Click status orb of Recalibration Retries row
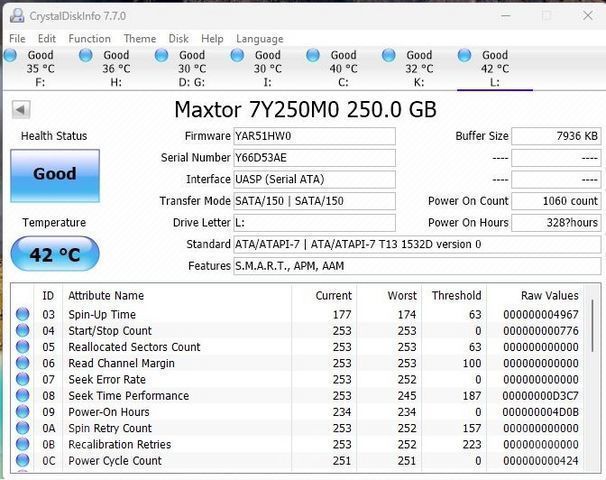The width and height of the screenshot is (606, 480). click(22, 444)
